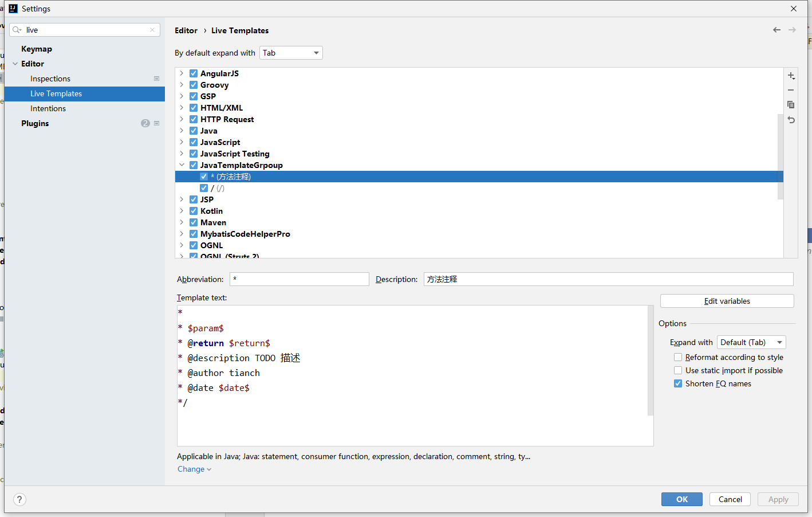Click the search magnifier icon

point(17,30)
